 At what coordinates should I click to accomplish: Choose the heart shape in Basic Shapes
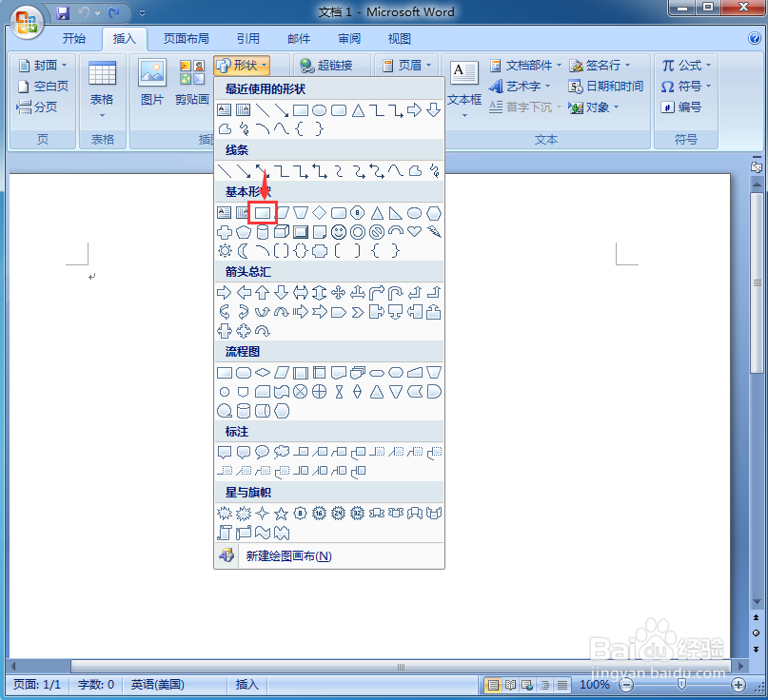pyautogui.click(x=414, y=231)
